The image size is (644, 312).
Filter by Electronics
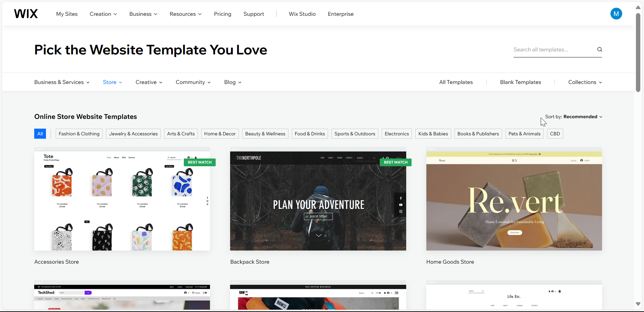click(397, 134)
